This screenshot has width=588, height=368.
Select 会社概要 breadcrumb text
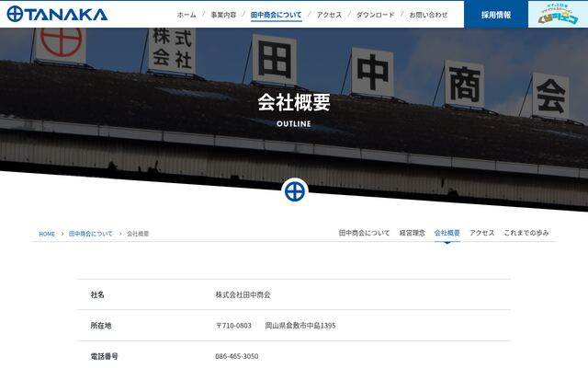pos(138,234)
